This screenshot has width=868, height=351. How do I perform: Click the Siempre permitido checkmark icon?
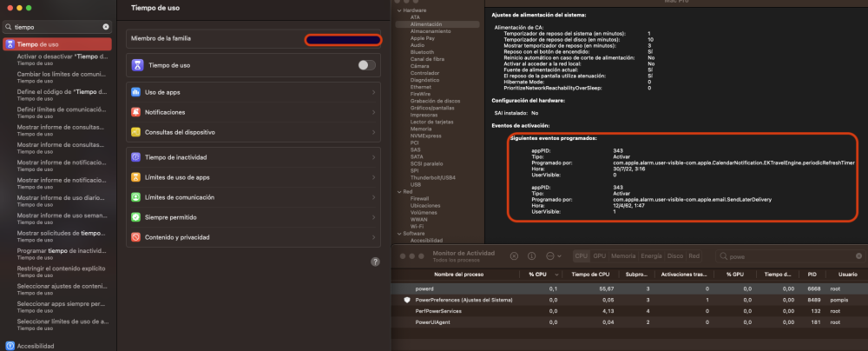click(x=135, y=217)
